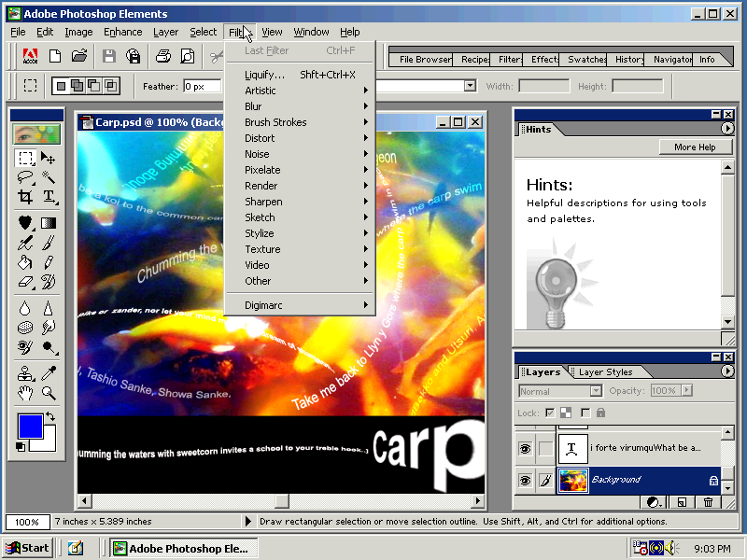Viewport: 747px width, 560px height.
Task: Select the Zoom magnifier tool
Action: pos(49,393)
